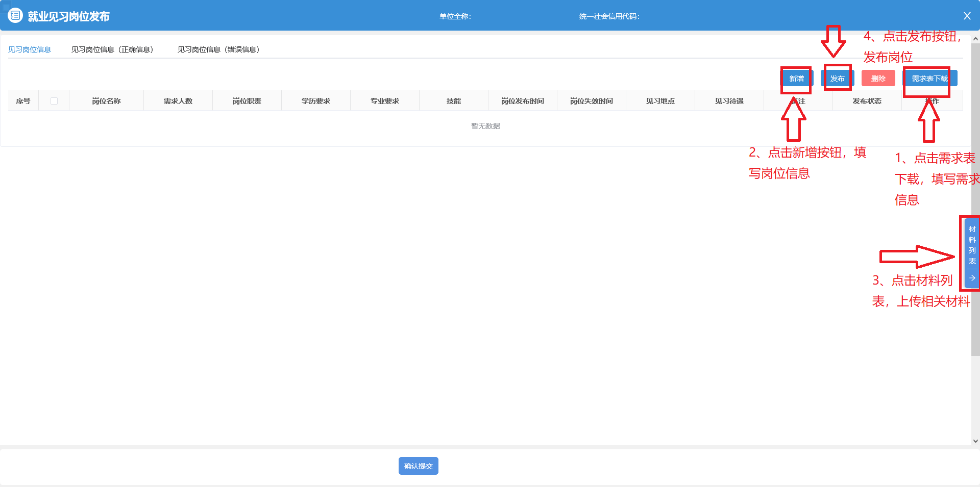Download the form via 需求表下载
Viewport: 980px width, 487px height.
(x=929, y=79)
